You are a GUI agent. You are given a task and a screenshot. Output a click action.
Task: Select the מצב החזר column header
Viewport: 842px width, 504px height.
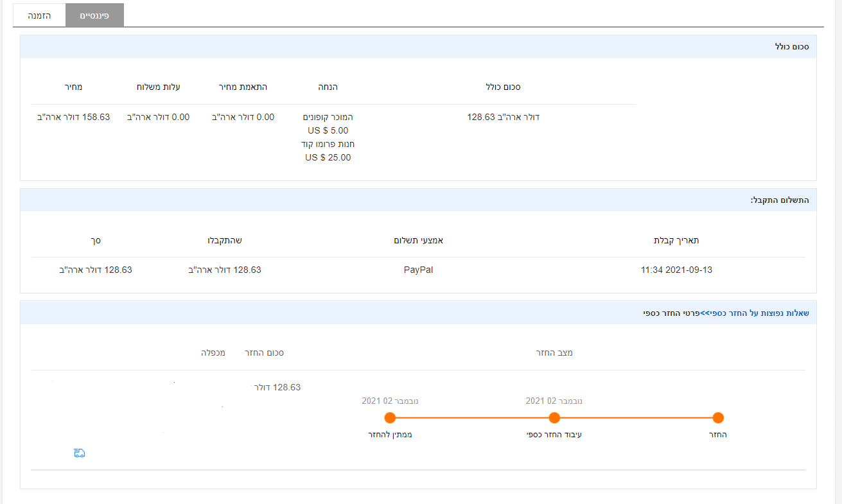pos(554,353)
